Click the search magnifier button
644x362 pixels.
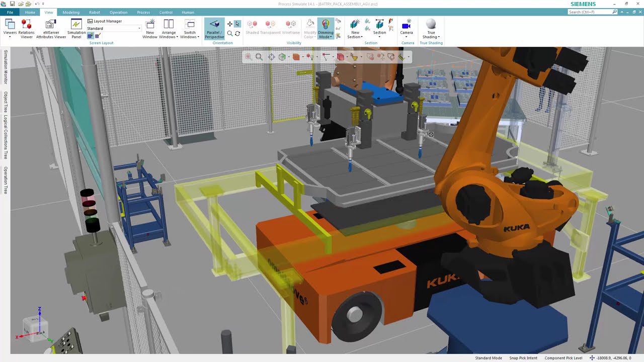[615, 12]
